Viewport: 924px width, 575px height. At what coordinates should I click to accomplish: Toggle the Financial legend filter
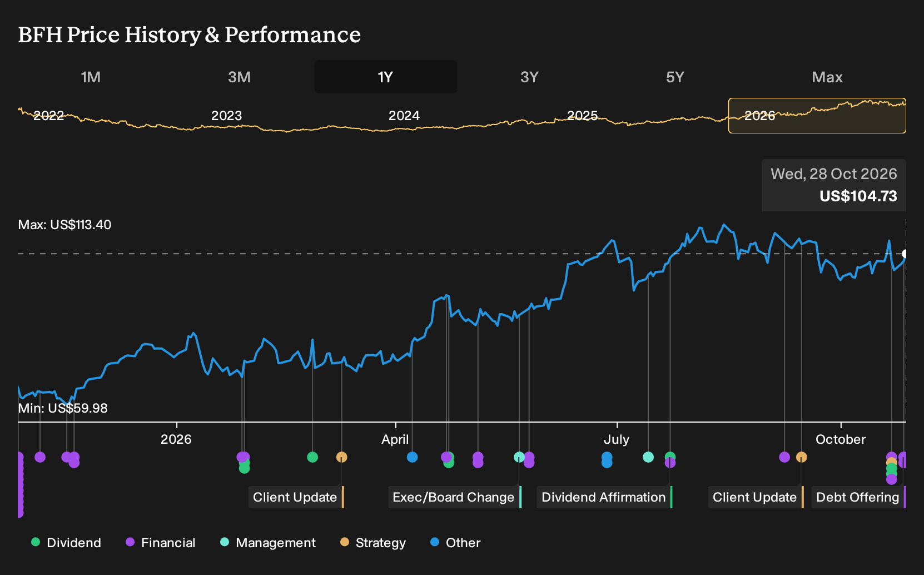pos(161,543)
